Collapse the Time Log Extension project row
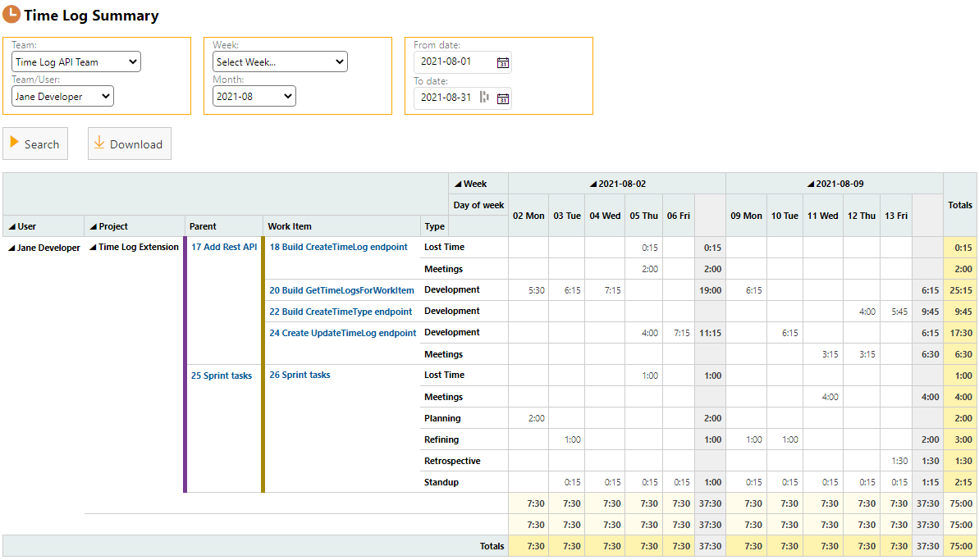 93,248
